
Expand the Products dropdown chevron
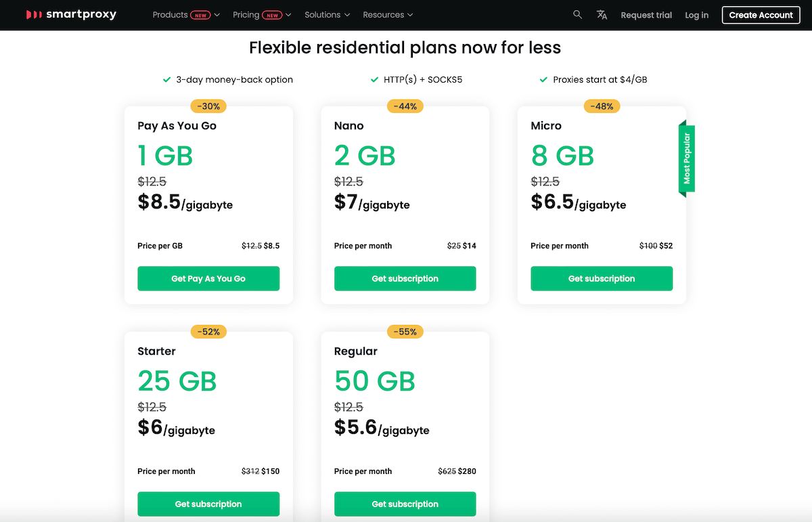pos(217,15)
